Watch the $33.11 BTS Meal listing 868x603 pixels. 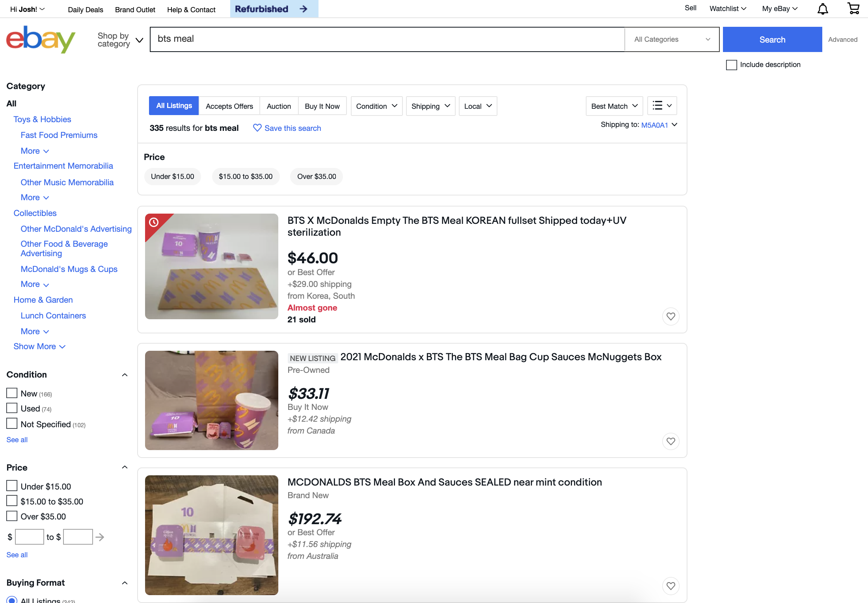(671, 441)
